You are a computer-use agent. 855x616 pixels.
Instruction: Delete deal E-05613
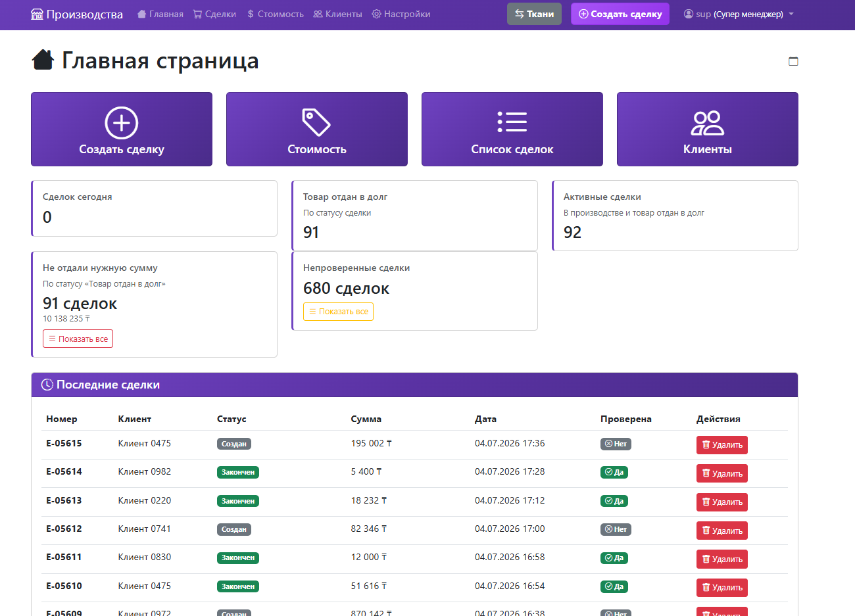pyautogui.click(x=722, y=502)
